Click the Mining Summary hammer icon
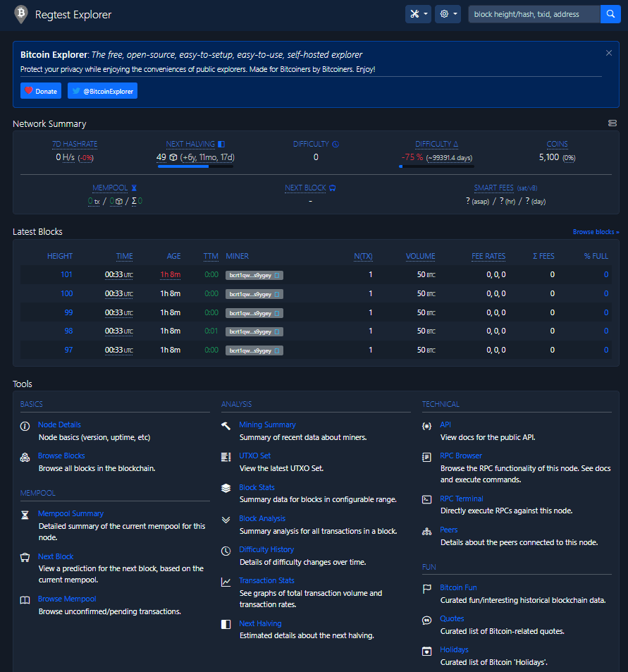Screen dimensions: 628x672 226,425
